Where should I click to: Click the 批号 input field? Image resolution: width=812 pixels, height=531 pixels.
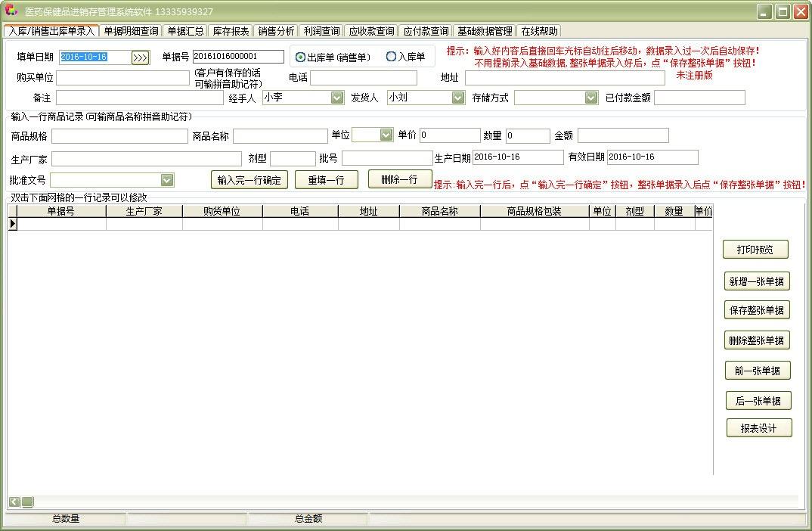(387, 158)
